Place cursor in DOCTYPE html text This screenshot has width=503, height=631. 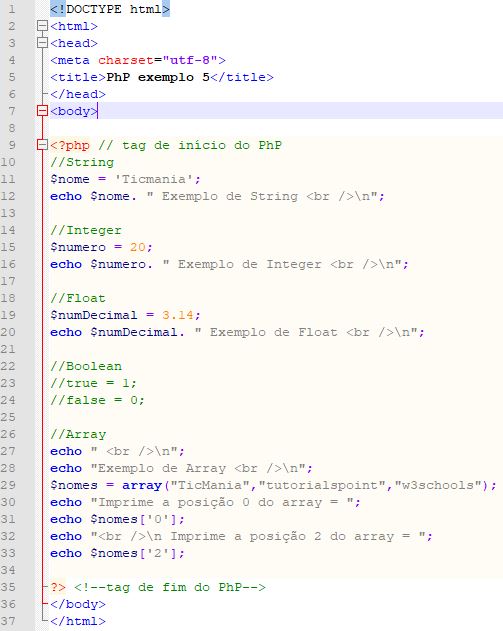tap(110, 9)
